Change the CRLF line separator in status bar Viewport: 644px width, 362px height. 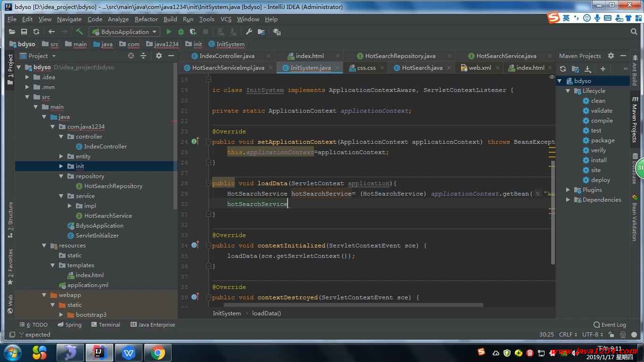coord(568,335)
